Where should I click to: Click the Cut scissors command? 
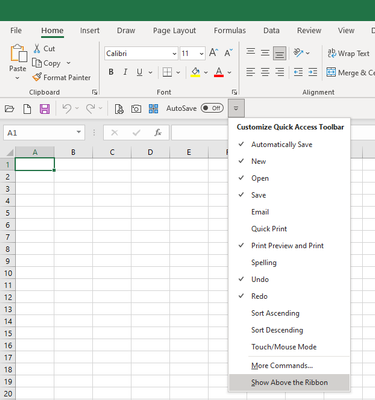point(44,49)
